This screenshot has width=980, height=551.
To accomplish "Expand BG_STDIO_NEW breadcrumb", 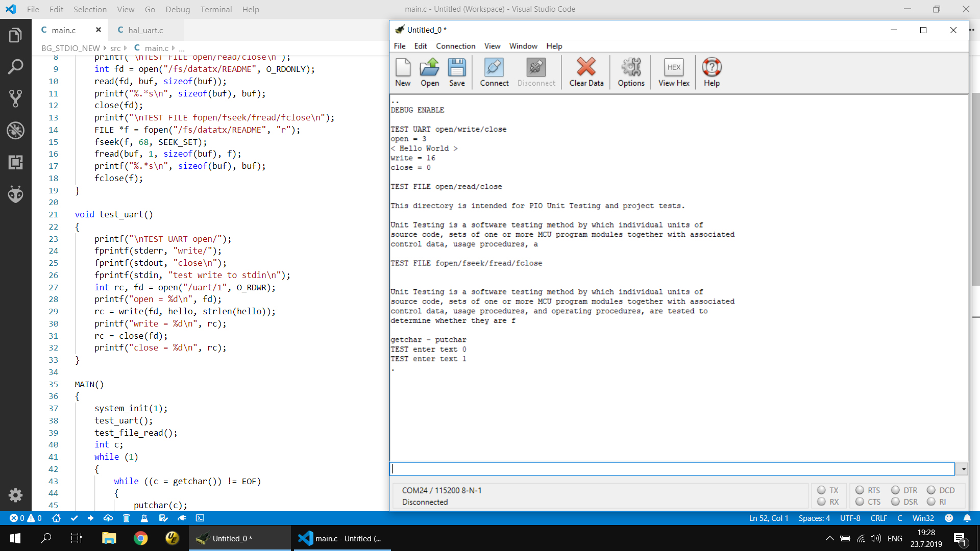I will (70, 48).
